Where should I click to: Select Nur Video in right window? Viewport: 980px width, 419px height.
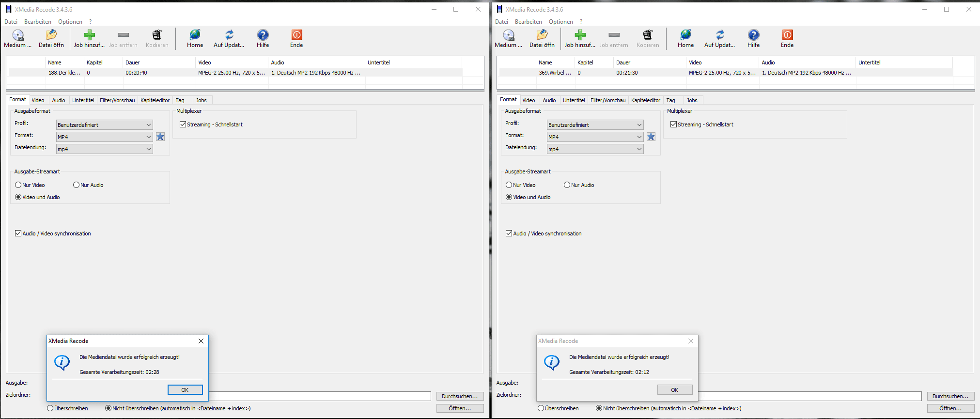(x=509, y=185)
